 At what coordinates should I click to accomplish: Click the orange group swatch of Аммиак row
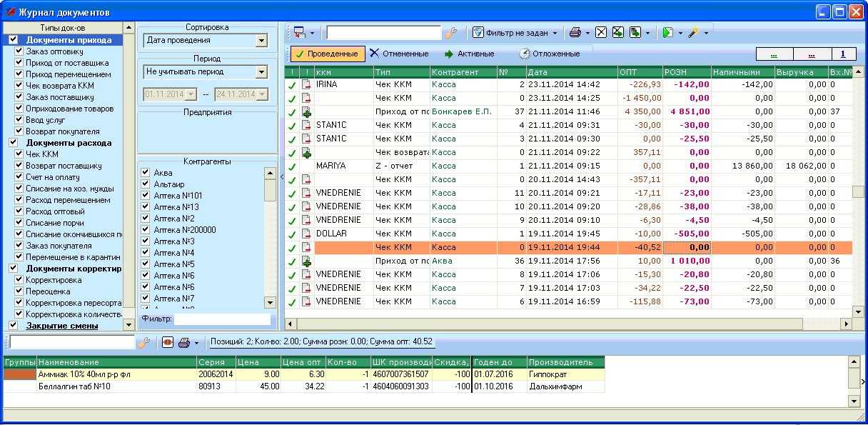[x=20, y=374]
